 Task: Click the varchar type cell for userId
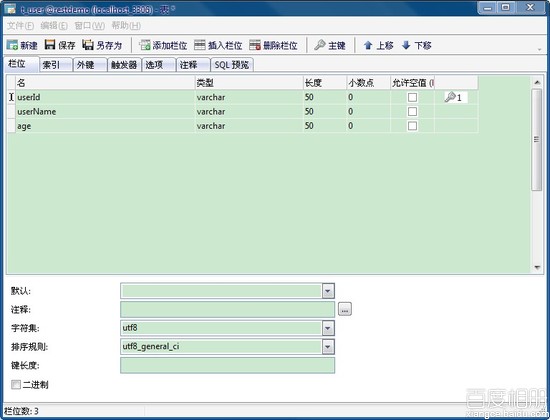[249, 97]
